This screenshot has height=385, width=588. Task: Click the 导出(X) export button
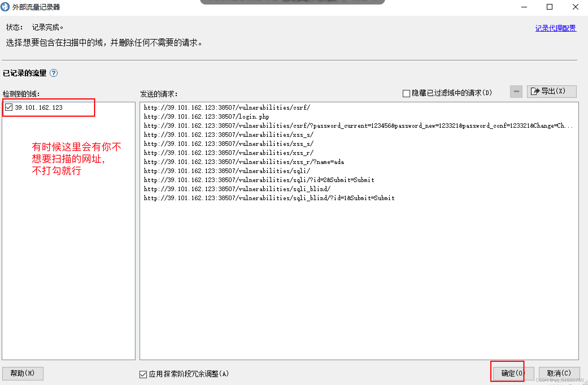pyautogui.click(x=552, y=92)
